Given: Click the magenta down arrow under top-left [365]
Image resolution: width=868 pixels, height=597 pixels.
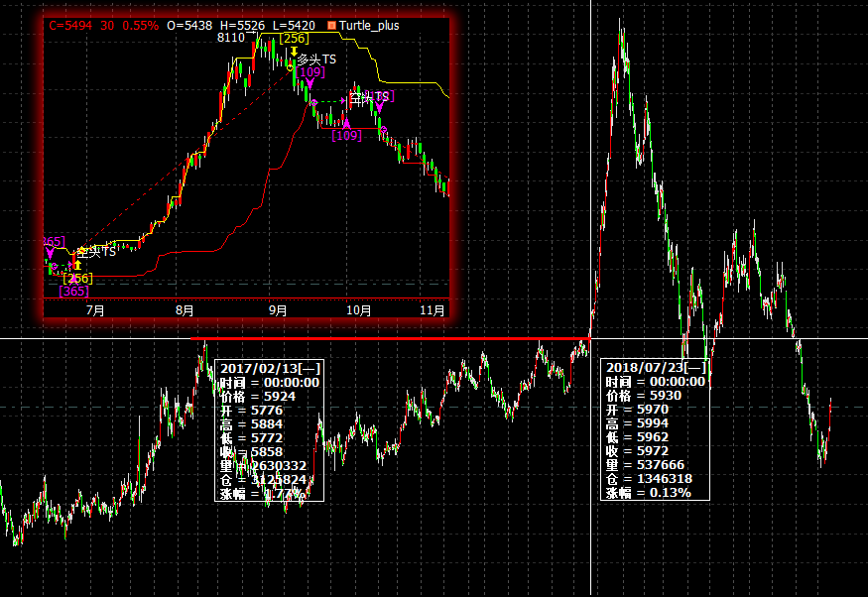Looking at the screenshot, I should coord(51,254).
